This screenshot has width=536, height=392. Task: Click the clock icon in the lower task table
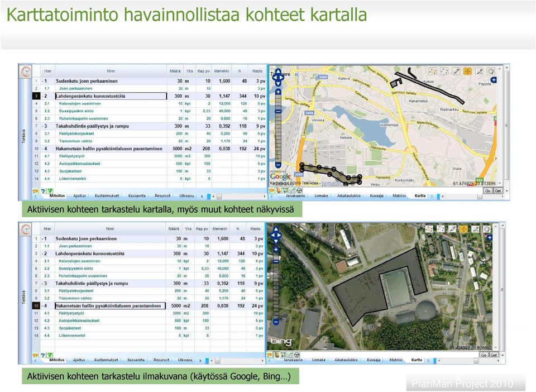26,229
